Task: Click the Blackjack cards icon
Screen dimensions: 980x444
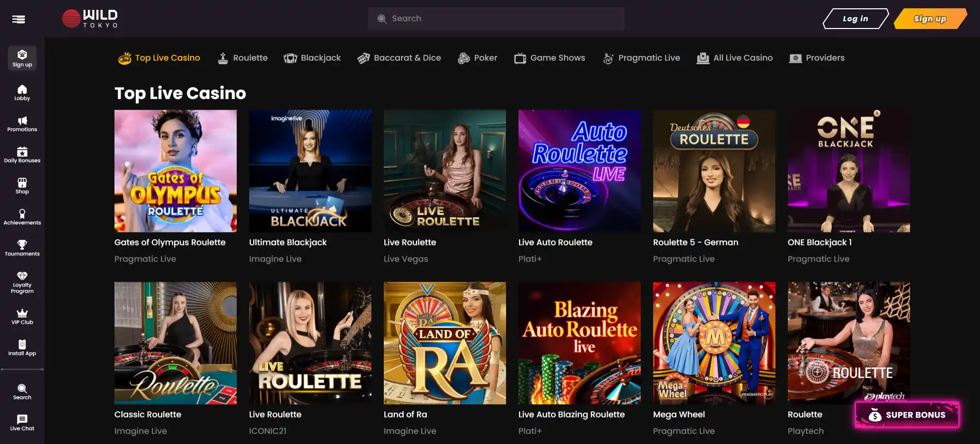Action: point(290,58)
